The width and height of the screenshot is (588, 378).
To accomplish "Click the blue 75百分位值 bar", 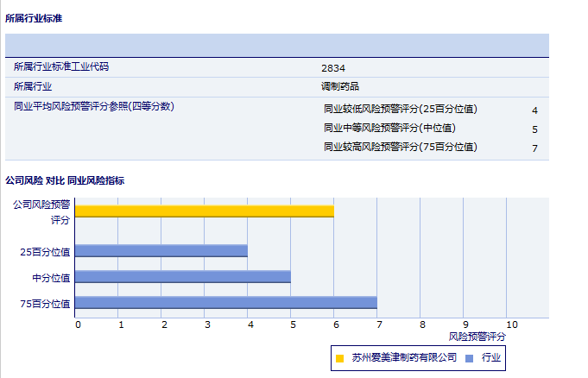I will [x=225, y=303].
